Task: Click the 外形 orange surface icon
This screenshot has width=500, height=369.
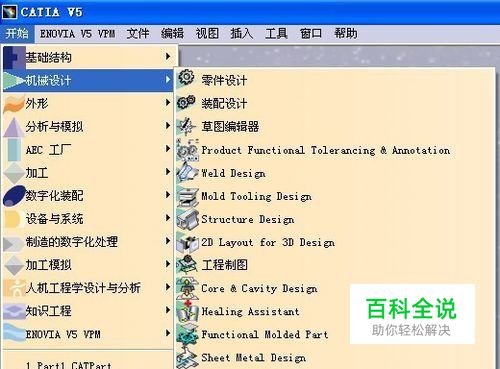Action: click(14, 103)
